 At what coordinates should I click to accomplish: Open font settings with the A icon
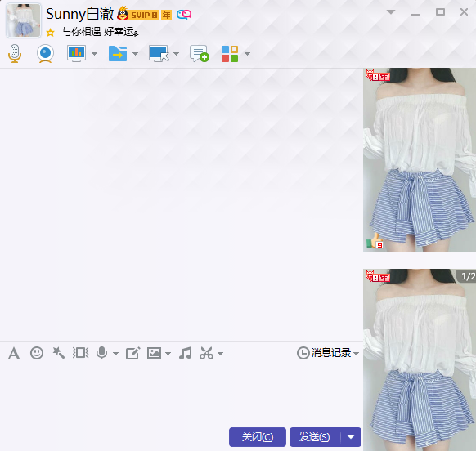coord(14,354)
